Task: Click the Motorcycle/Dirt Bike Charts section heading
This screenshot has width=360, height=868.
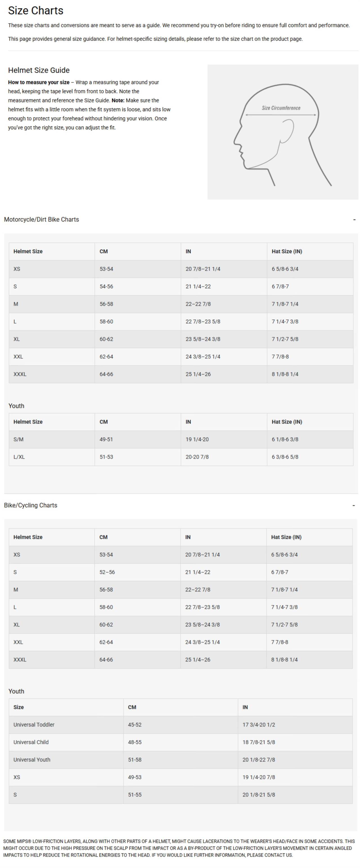Action: pyautogui.click(x=41, y=219)
